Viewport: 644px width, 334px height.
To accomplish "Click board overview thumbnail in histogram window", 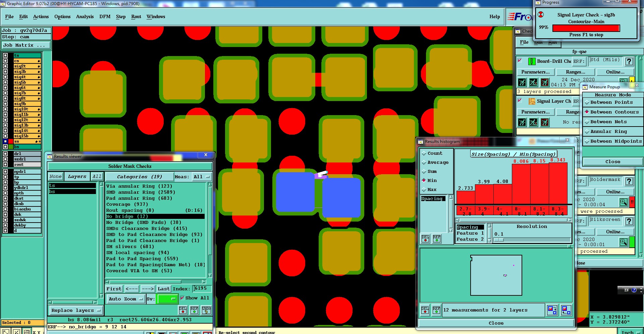I will 496,275.
